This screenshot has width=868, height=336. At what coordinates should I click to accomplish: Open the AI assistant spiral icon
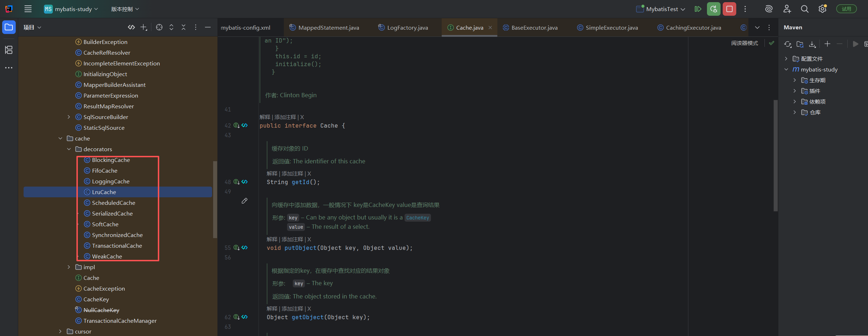pos(769,9)
